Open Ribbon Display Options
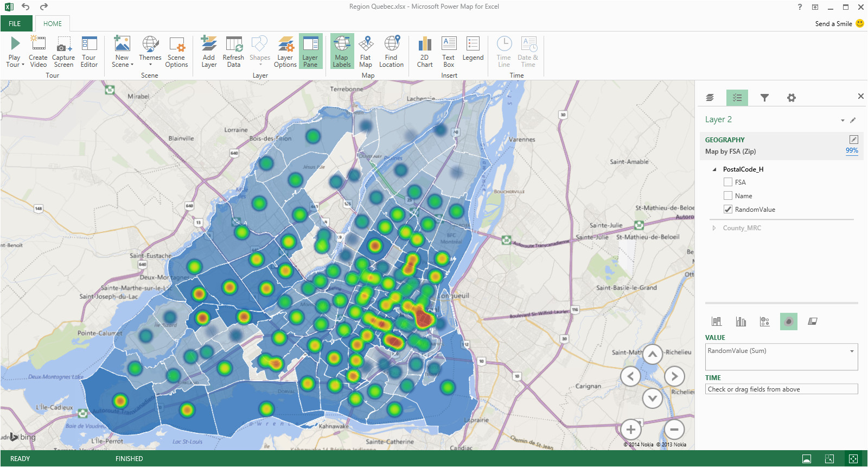Image resolution: width=868 pixels, height=467 pixels. pos(815,7)
